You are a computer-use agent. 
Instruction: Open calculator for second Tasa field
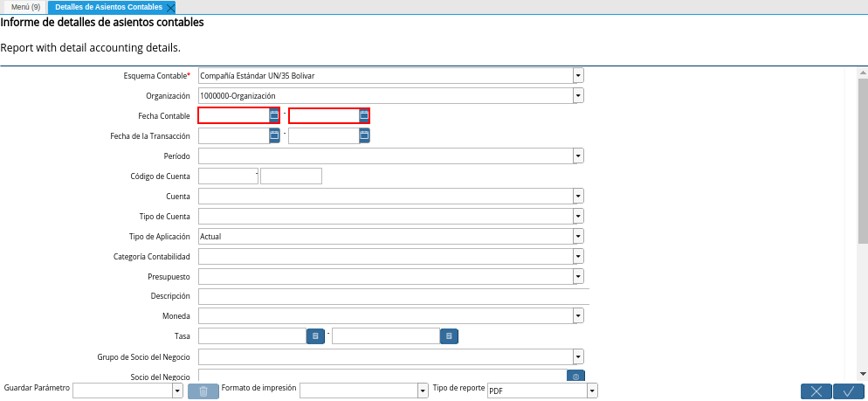pyautogui.click(x=449, y=336)
